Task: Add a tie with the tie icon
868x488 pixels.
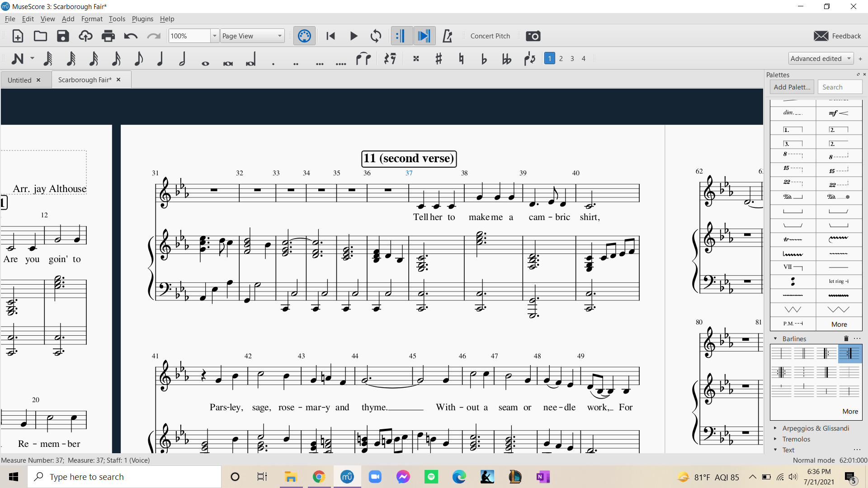Action: coord(363,59)
